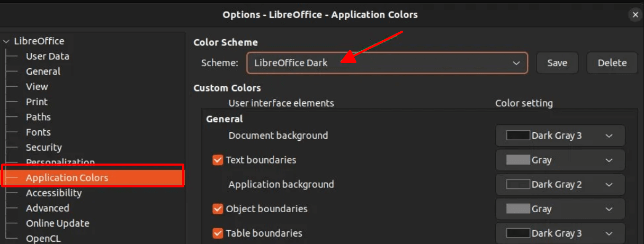This screenshot has height=244, width=644.
Task: Select User Data in options tree
Action: pos(48,56)
